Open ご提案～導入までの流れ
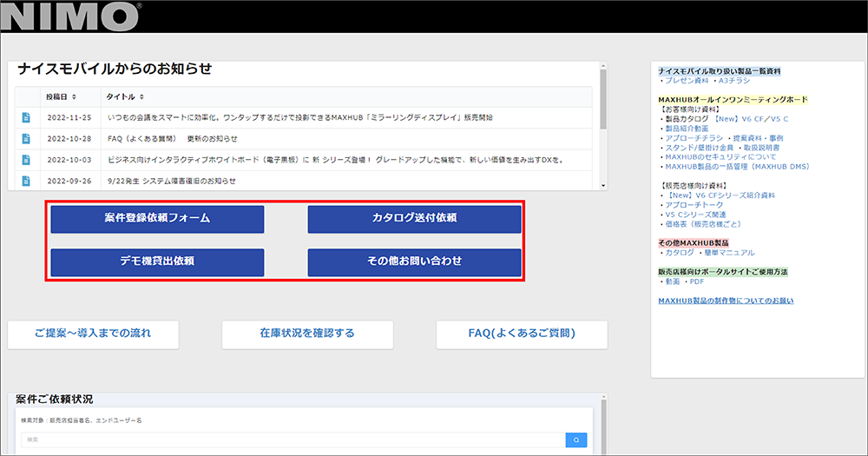 (93, 334)
